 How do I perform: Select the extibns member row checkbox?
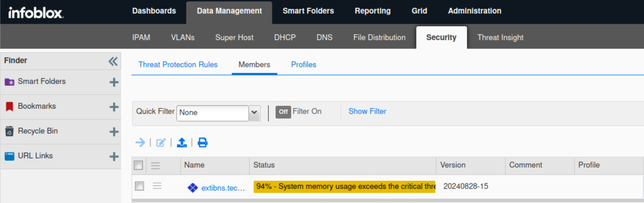coord(140,186)
